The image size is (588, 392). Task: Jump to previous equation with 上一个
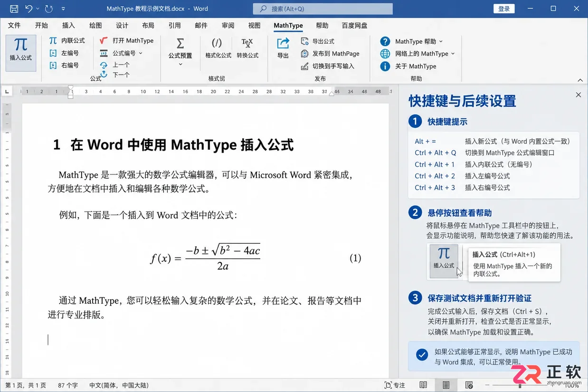(115, 65)
